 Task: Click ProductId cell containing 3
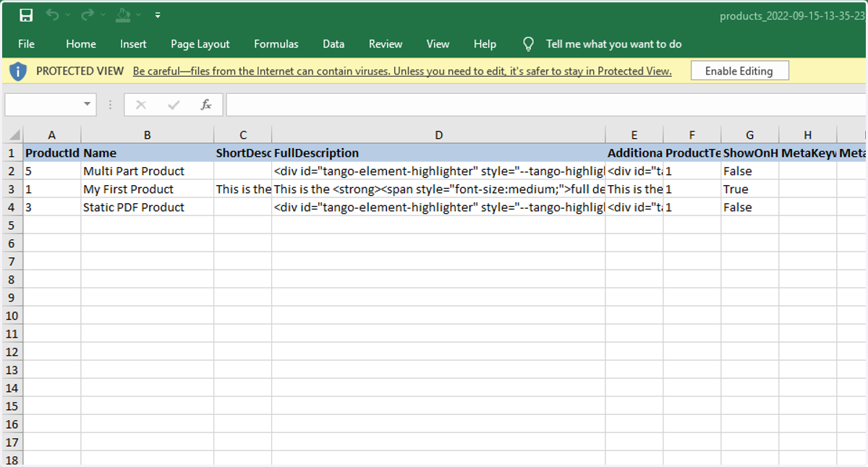52,207
